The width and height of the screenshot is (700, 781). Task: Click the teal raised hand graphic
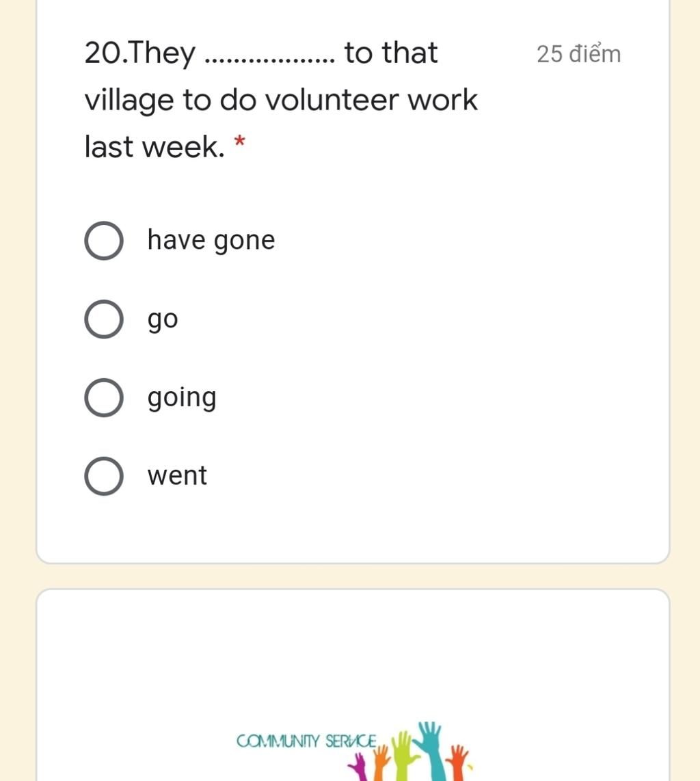click(429, 750)
